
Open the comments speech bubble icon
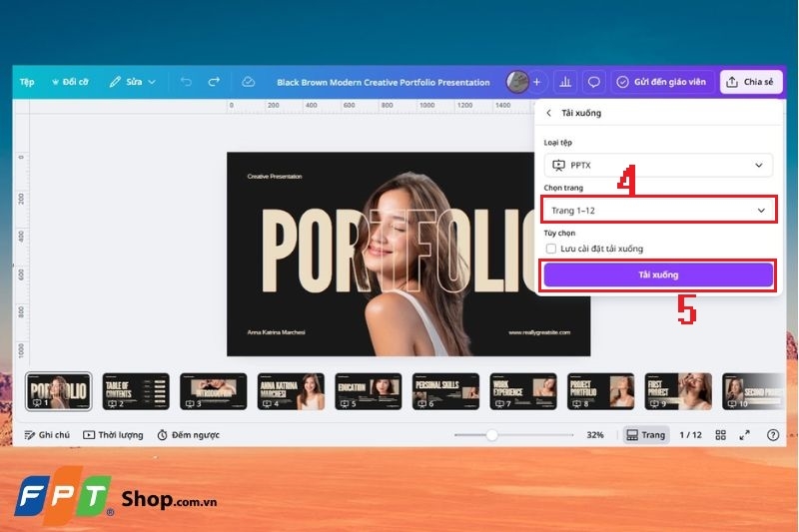593,82
